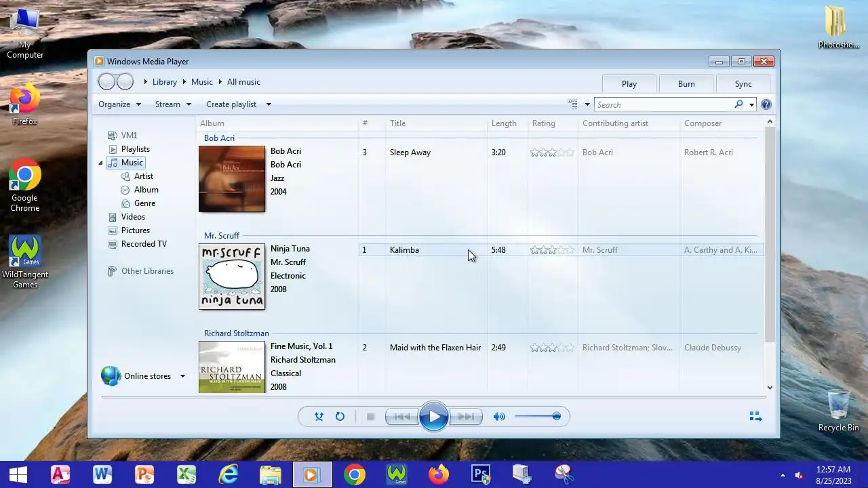Select the Sleep Away track
This screenshot has width=868, height=488.
[410, 152]
